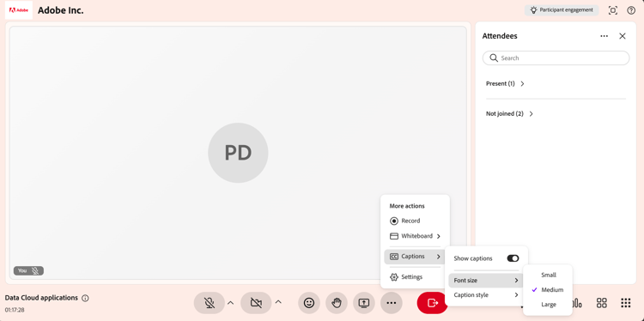Open the Captions menu item
Screen dimensions: 644x321
[415, 257]
